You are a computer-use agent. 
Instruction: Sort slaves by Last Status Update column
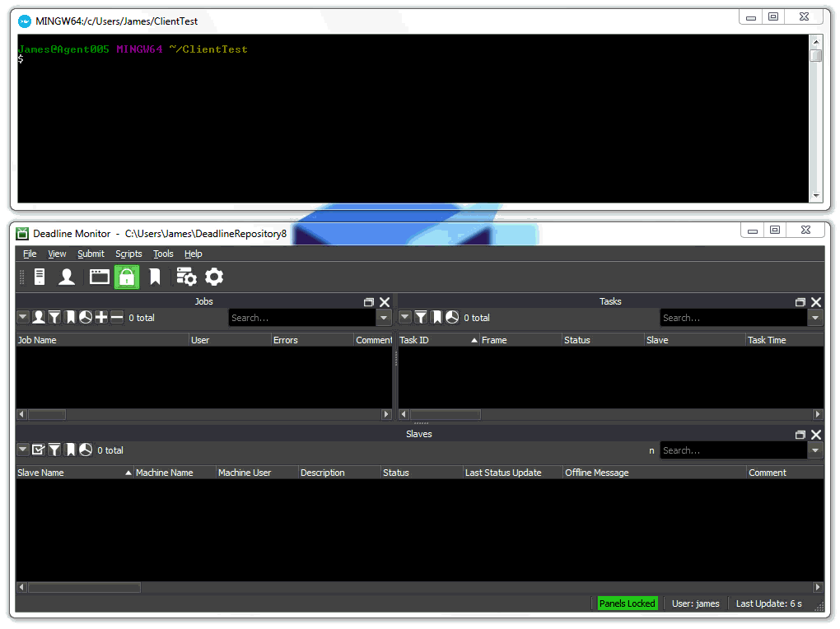tap(513, 473)
